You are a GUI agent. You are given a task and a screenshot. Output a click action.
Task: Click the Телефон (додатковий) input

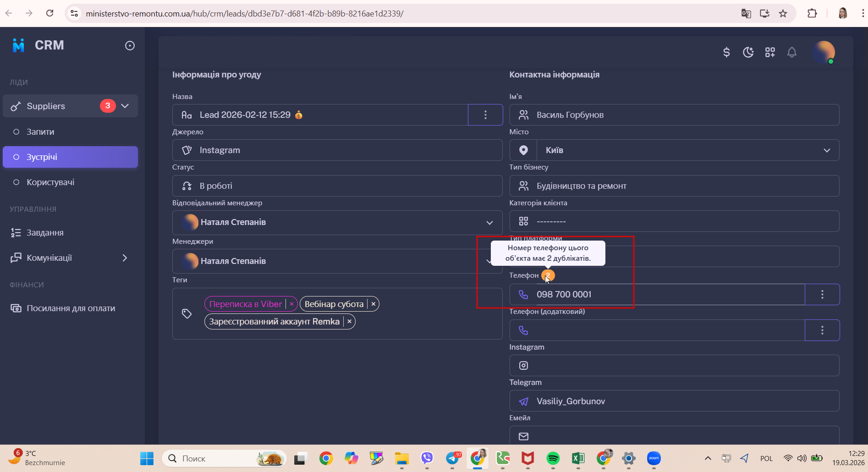(x=657, y=330)
